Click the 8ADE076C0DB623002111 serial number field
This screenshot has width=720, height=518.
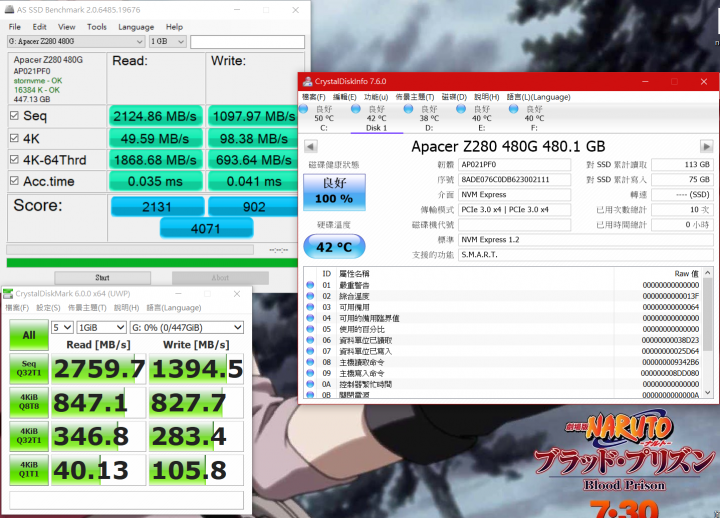[515, 180]
